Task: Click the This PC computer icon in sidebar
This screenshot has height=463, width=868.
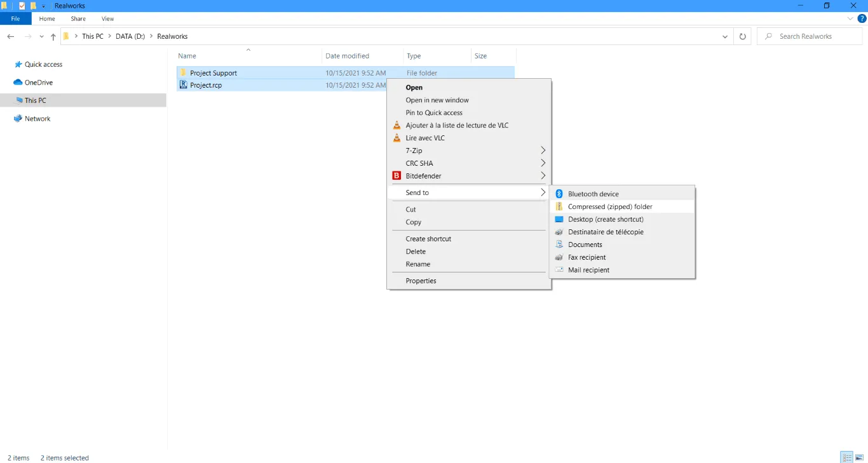Action: coord(18,100)
